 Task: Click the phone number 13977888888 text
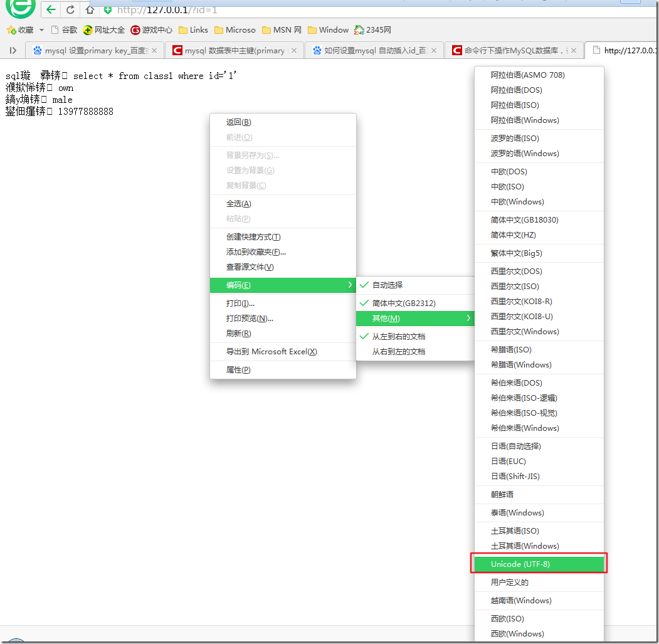[86, 112]
